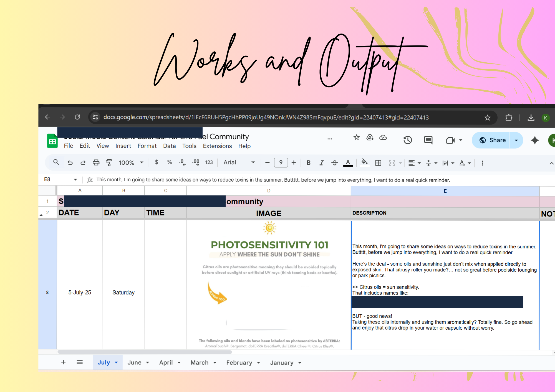This screenshot has height=392, width=555.
Task: Expand the cell name box dropdown
Action: pyautogui.click(x=75, y=180)
